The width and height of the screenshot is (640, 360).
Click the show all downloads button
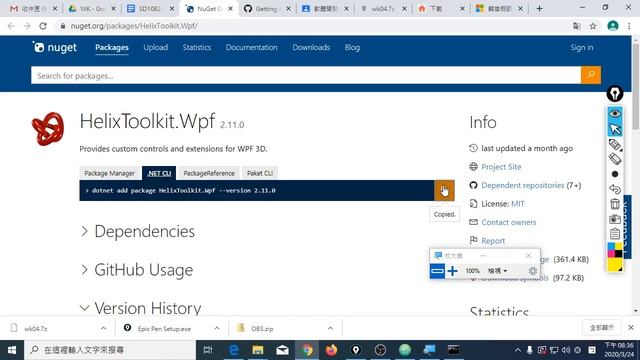click(x=601, y=327)
